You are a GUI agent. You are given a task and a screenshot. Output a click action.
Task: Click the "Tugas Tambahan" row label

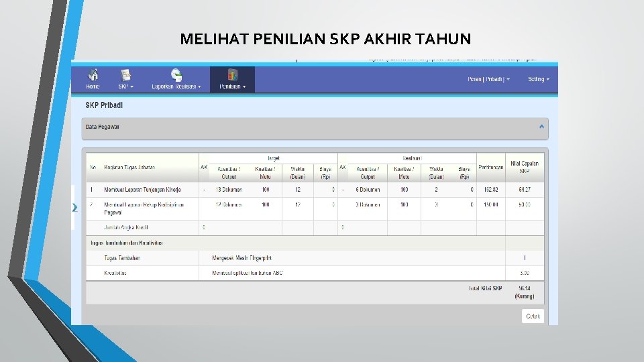pos(122,258)
